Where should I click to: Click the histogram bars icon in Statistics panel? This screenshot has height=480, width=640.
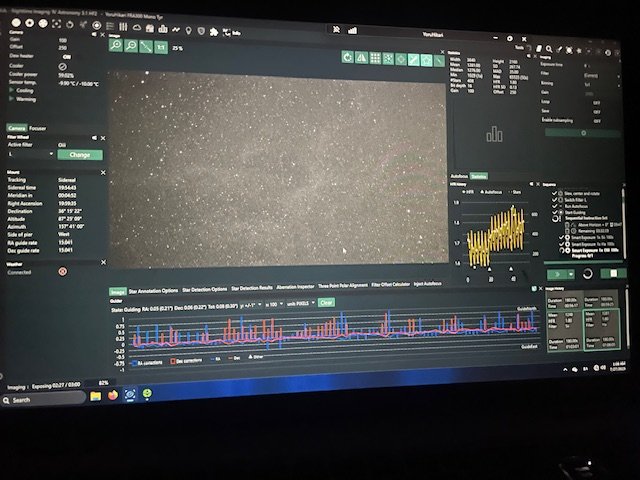tap(494, 133)
